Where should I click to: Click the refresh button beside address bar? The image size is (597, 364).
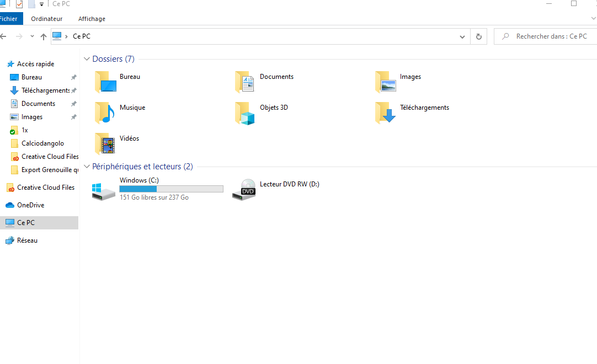(x=478, y=36)
